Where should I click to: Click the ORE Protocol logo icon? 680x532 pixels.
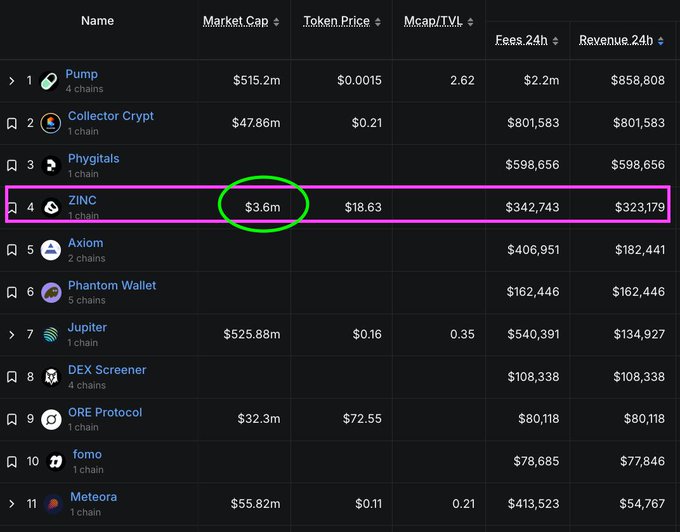[51, 419]
